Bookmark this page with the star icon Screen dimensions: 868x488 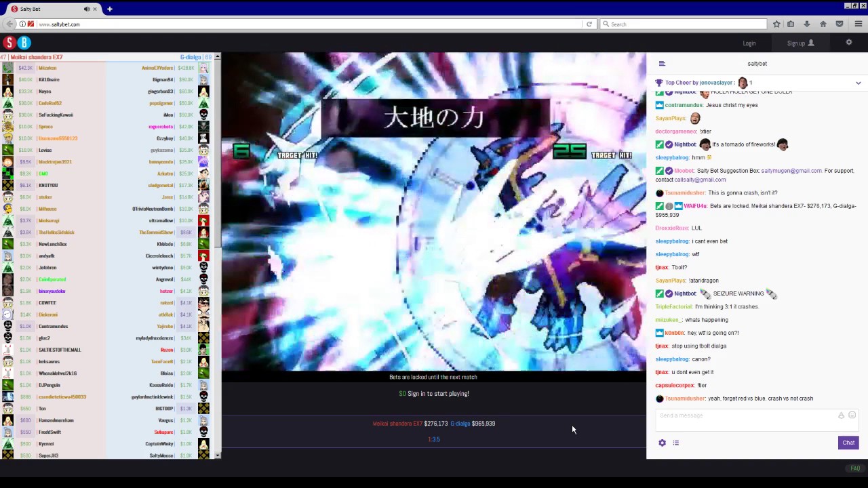click(x=776, y=24)
